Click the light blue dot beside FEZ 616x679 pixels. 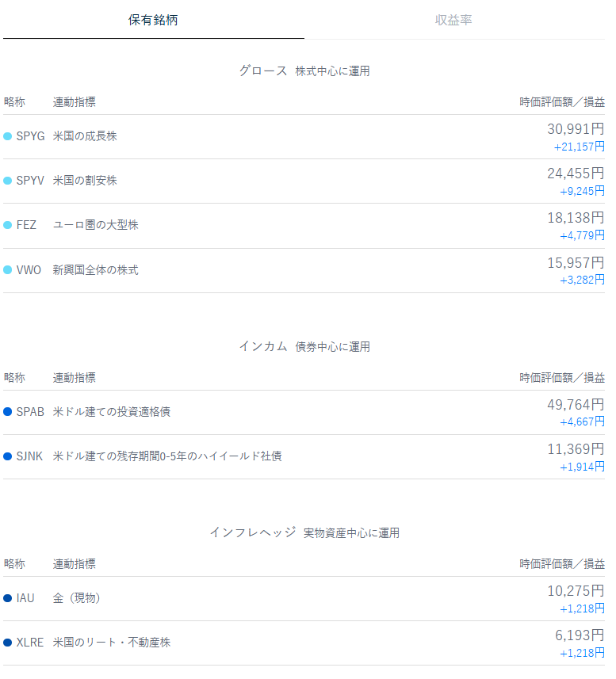click(x=8, y=225)
